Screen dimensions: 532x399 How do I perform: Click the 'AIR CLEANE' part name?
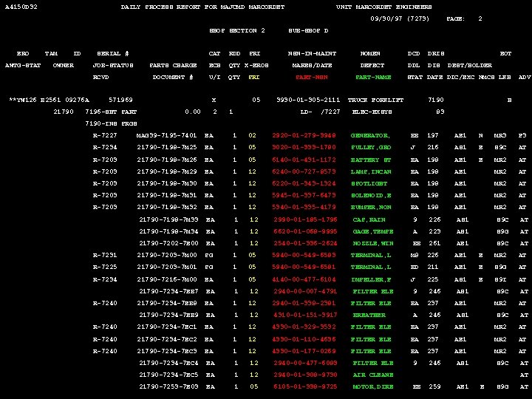click(x=372, y=375)
